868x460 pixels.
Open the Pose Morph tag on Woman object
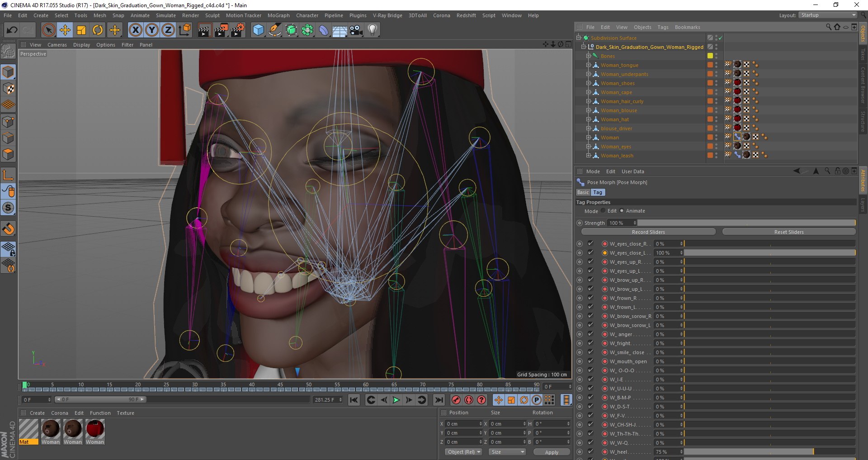[737, 137]
